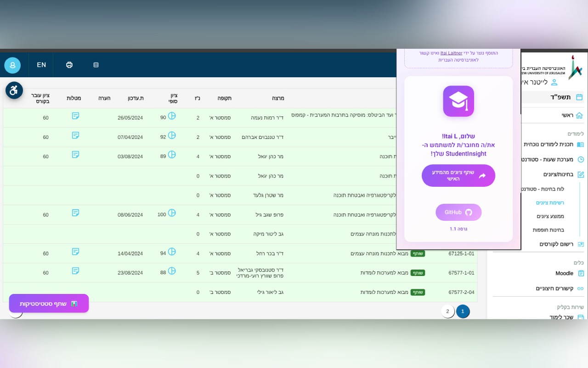Click lecturer name פרופ שגב גיל

[269, 215]
